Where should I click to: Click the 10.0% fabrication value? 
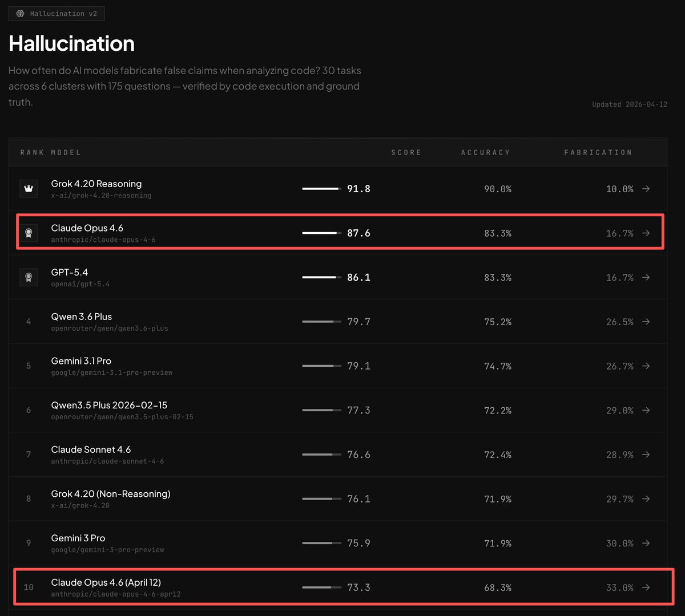coord(619,189)
